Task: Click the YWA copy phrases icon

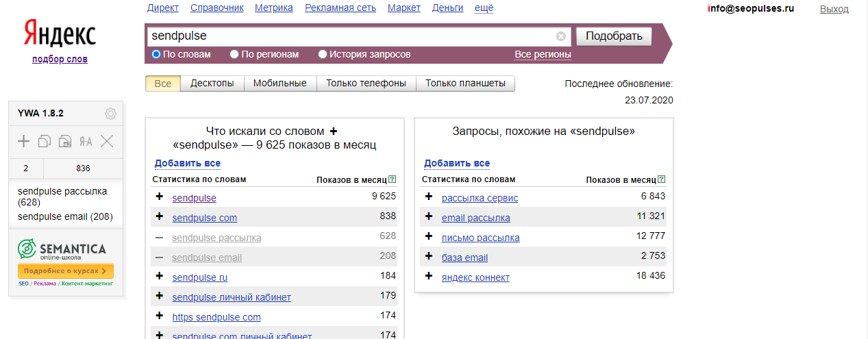Action: click(x=45, y=142)
